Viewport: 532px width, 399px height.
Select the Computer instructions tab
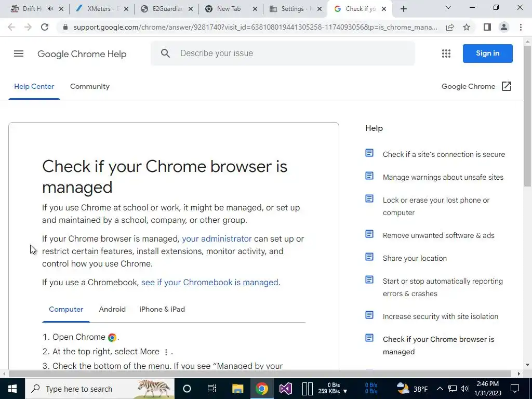click(x=66, y=310)
